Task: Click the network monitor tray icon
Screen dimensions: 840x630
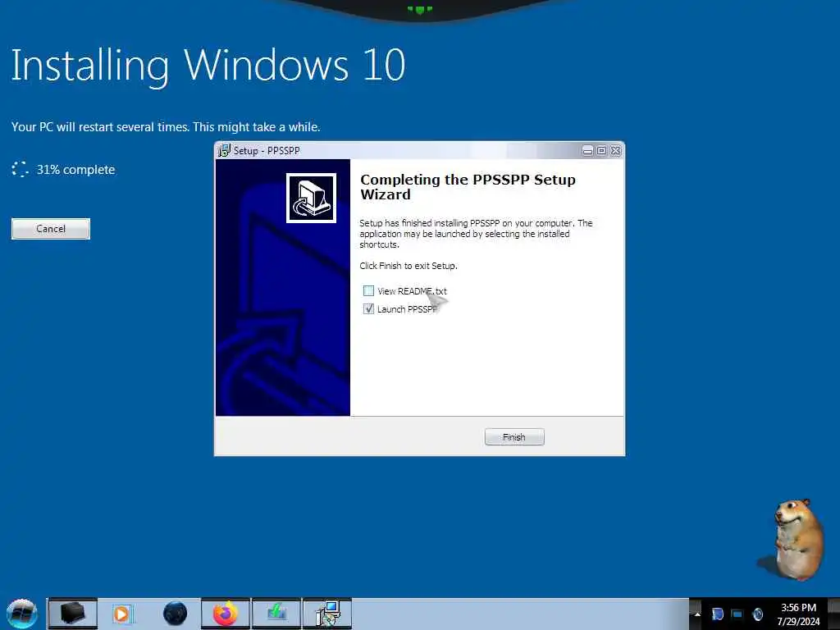Action: click(737, 614)
